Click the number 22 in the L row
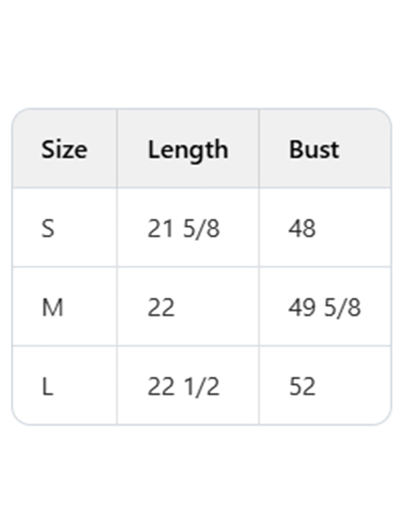405x532 pixels. click(x=161, y=387)
